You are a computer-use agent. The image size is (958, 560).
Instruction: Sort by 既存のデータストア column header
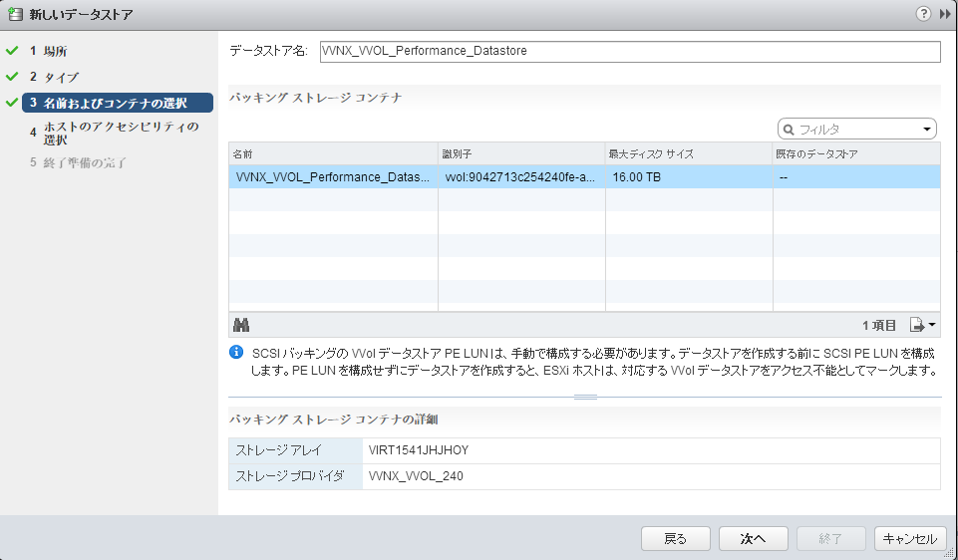[x=856, y=153]
